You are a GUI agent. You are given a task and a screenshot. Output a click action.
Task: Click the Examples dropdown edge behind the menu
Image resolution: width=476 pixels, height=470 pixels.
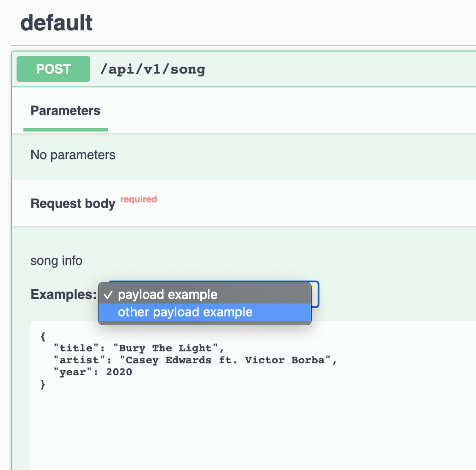point(315,294)
